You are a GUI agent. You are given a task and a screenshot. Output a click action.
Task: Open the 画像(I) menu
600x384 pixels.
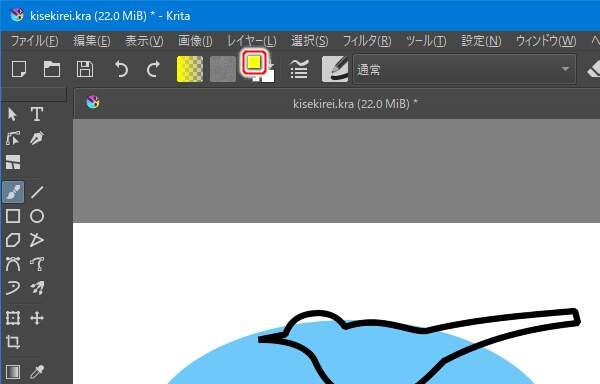coord(195,41)
